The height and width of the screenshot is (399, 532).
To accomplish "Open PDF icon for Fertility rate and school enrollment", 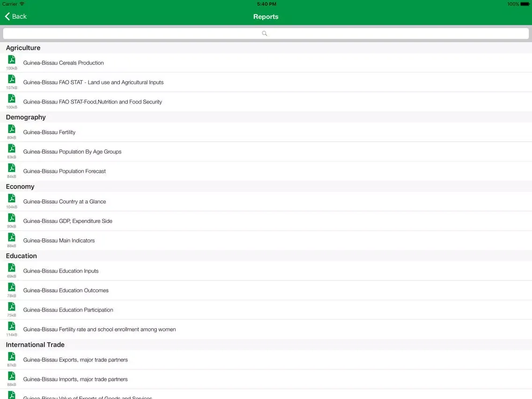I will pyautogui.click(x=12, y=326).
